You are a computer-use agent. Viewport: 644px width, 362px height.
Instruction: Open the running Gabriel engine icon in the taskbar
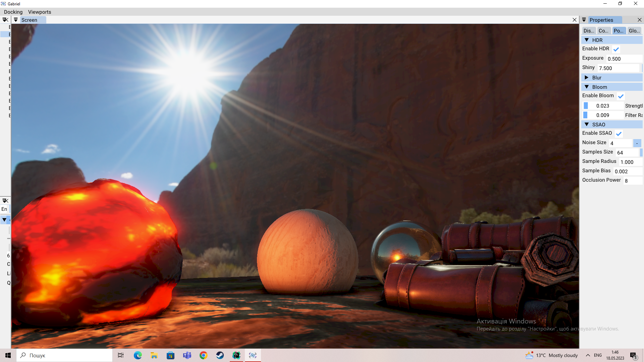[253, 355]
